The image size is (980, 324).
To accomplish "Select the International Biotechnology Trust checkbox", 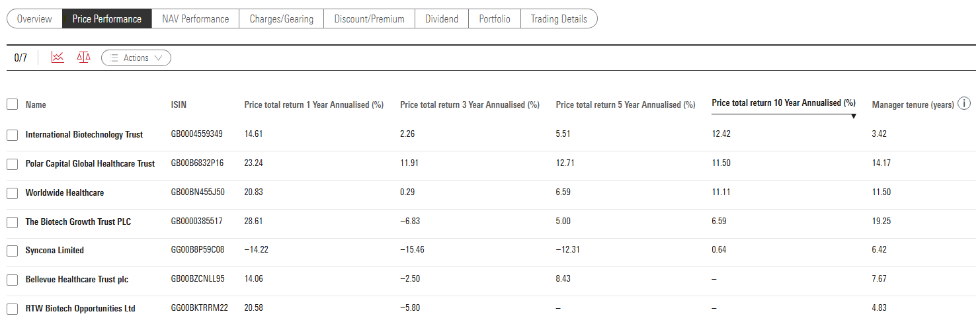I will click(x=12, y=135).
